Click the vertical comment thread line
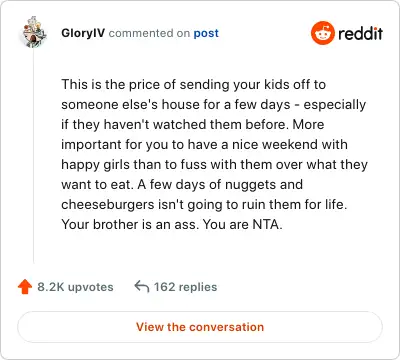The height and width of the screenshot is (360, 400). tap(34, 156)
